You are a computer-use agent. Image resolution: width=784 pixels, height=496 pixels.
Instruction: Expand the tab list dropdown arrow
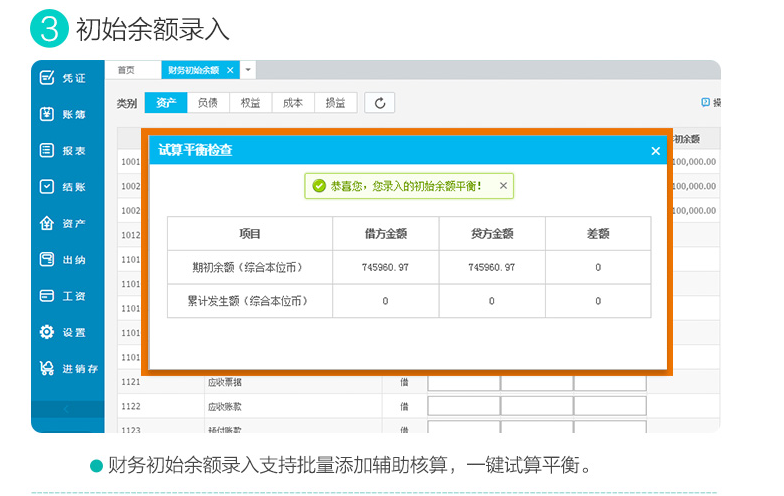click(x=248, y=70)
